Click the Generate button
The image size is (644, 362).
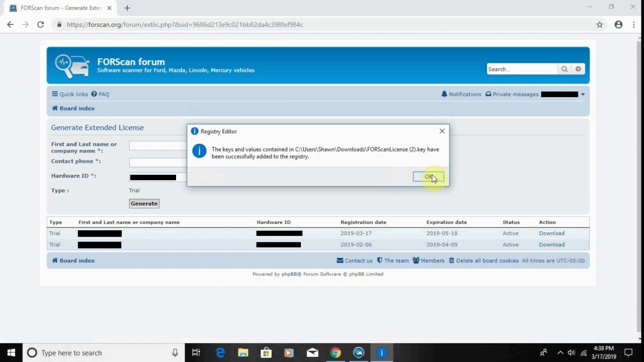[144, 204]
